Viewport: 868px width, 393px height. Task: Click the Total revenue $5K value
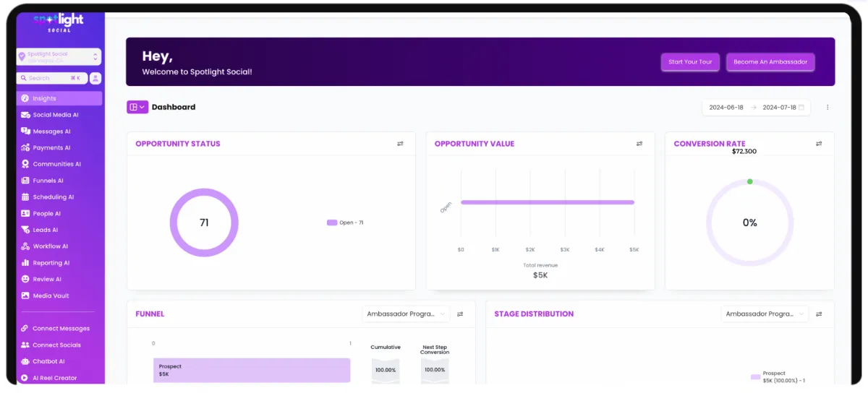point(540,275)
